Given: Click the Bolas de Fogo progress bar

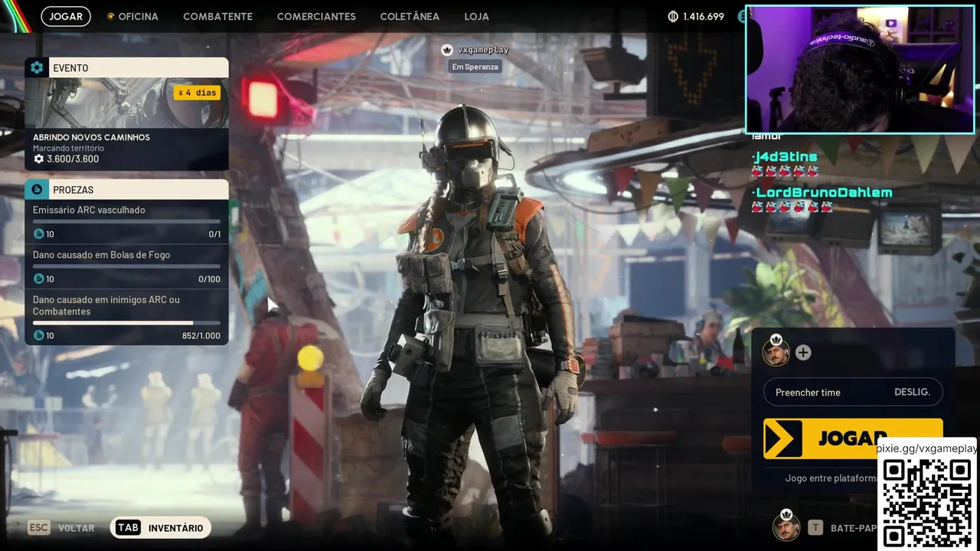Looking at the screenshot, I should click(126, 266).
